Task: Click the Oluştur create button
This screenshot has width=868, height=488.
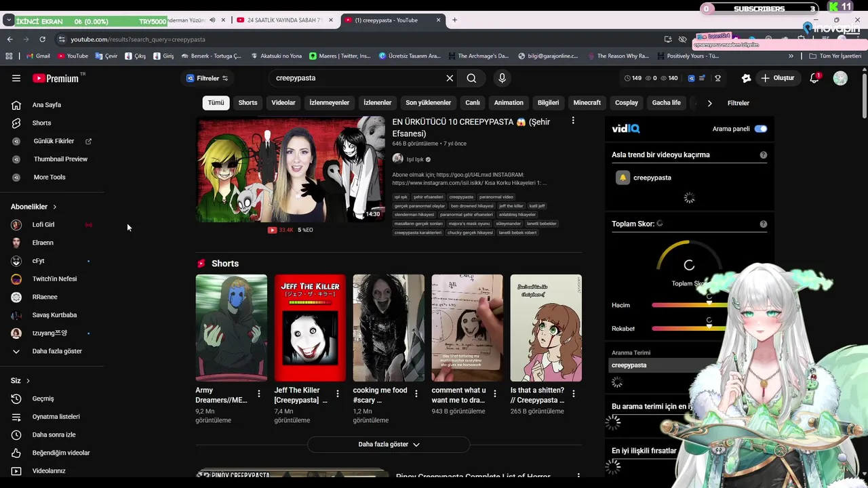Action: click(777, 78)
